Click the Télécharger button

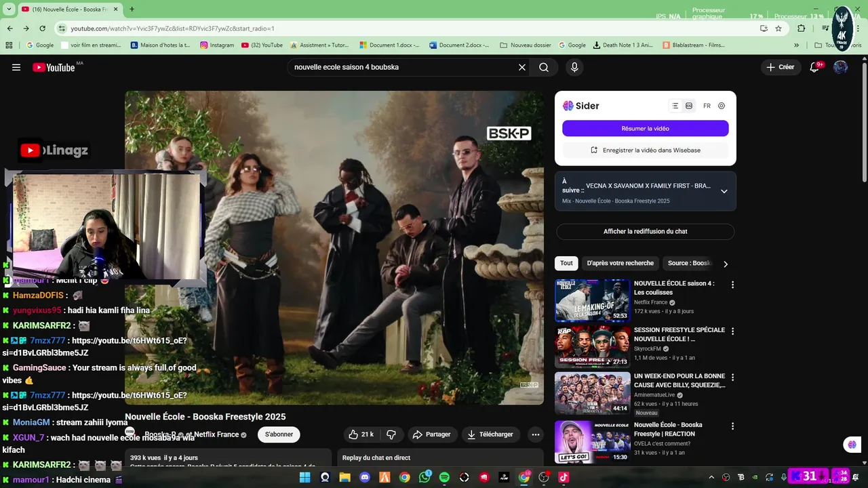pos(490,434)
